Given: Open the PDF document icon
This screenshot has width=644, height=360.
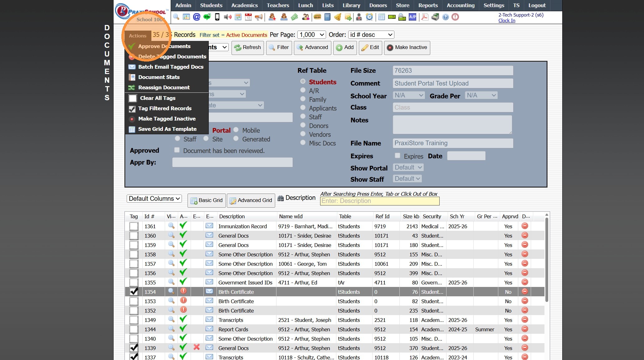Looking at the screenshot, I should (x=425, y=17).
